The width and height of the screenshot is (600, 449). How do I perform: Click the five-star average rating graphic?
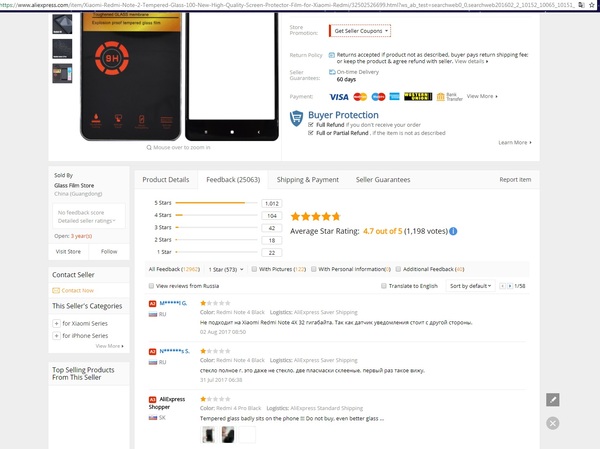pyautogui.click(x=315, y=217)
